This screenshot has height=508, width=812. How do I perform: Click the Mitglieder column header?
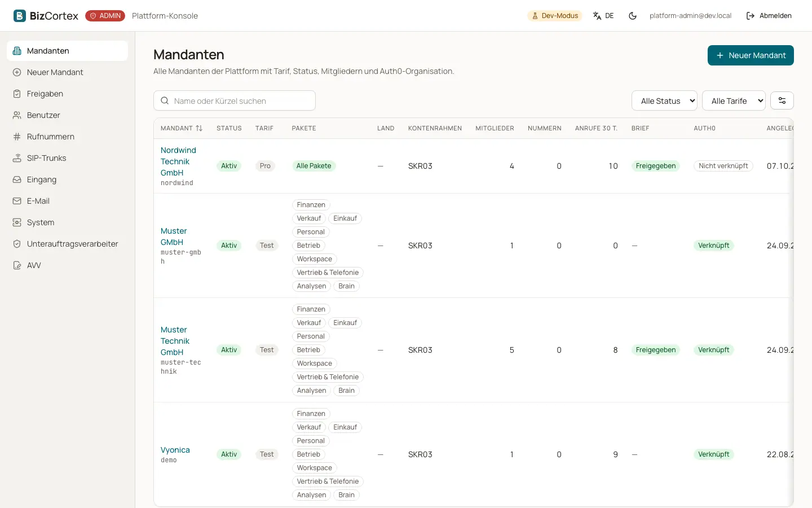point(495,128)
